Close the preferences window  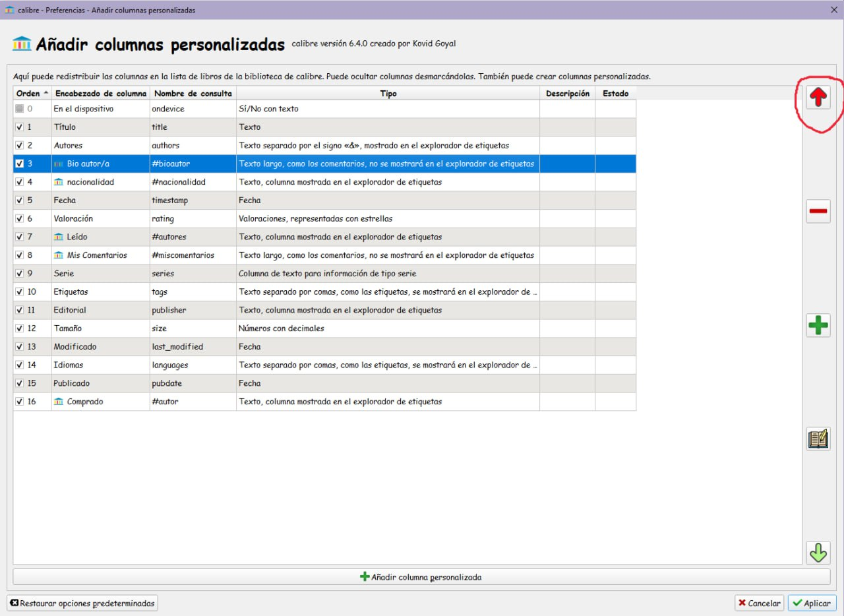click(x=833, y=10)
